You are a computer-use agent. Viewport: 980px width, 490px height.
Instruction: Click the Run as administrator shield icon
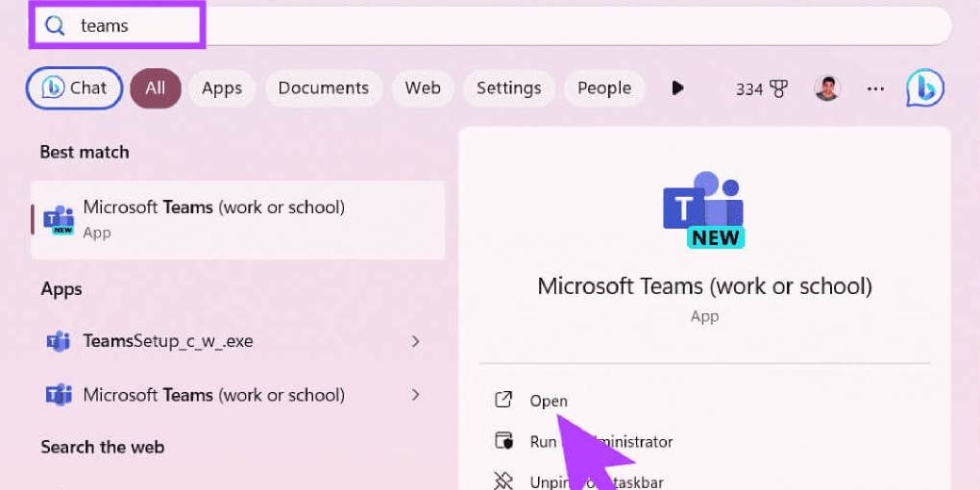point(503,441)
